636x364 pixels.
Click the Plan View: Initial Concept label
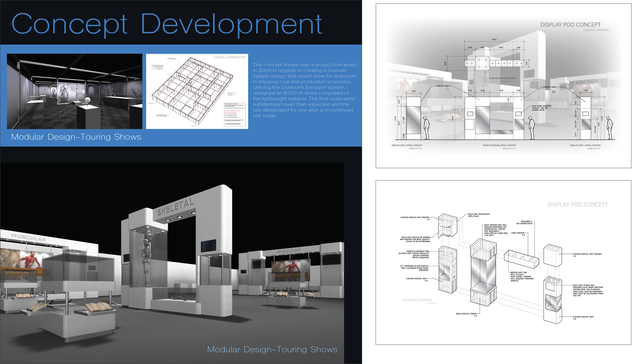(x=502, y=78)
